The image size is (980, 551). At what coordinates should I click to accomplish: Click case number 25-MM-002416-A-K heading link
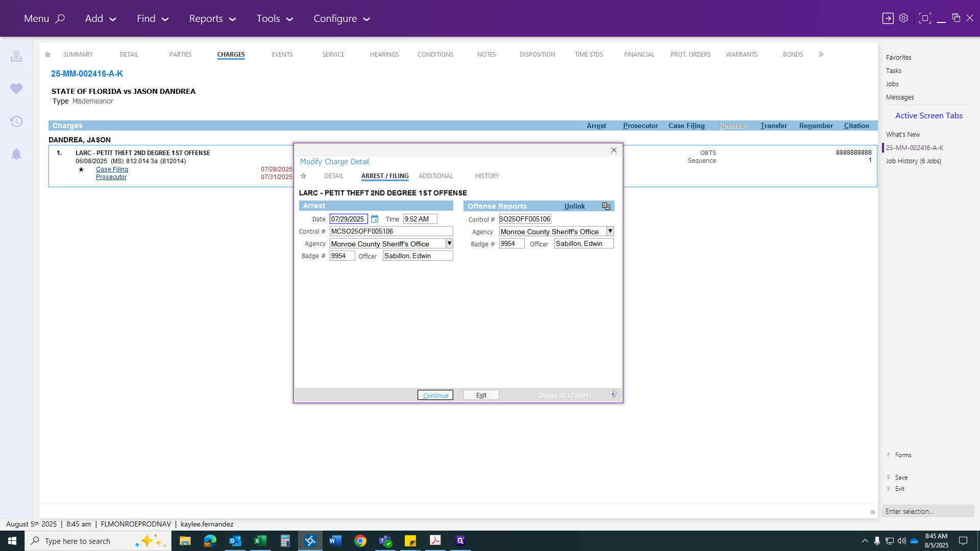87,74
